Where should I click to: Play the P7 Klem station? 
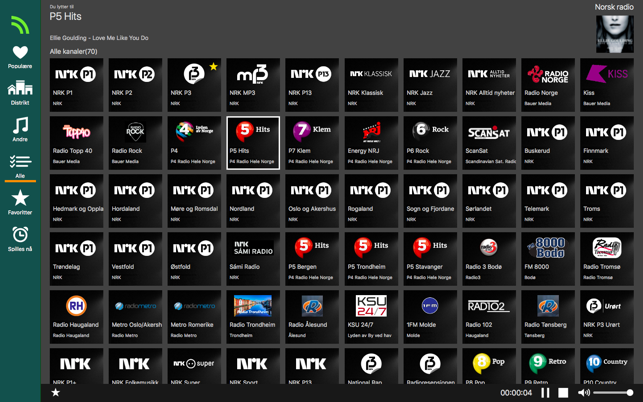point(312,143)
